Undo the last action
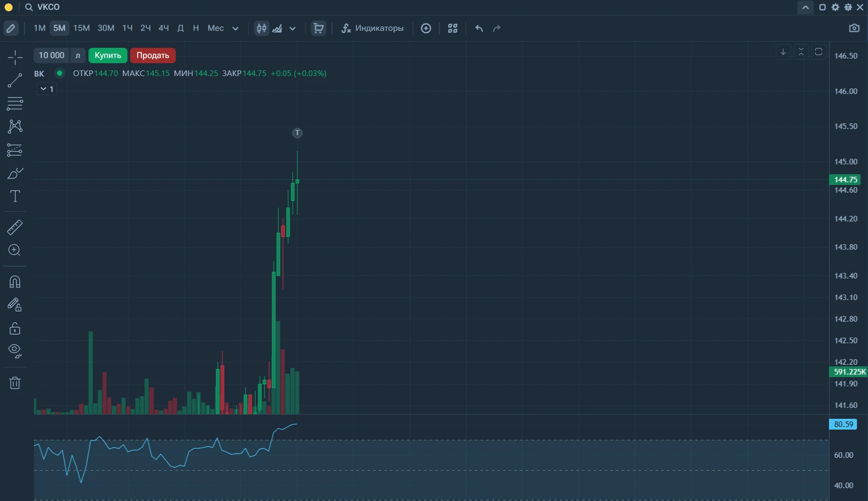 479,28
